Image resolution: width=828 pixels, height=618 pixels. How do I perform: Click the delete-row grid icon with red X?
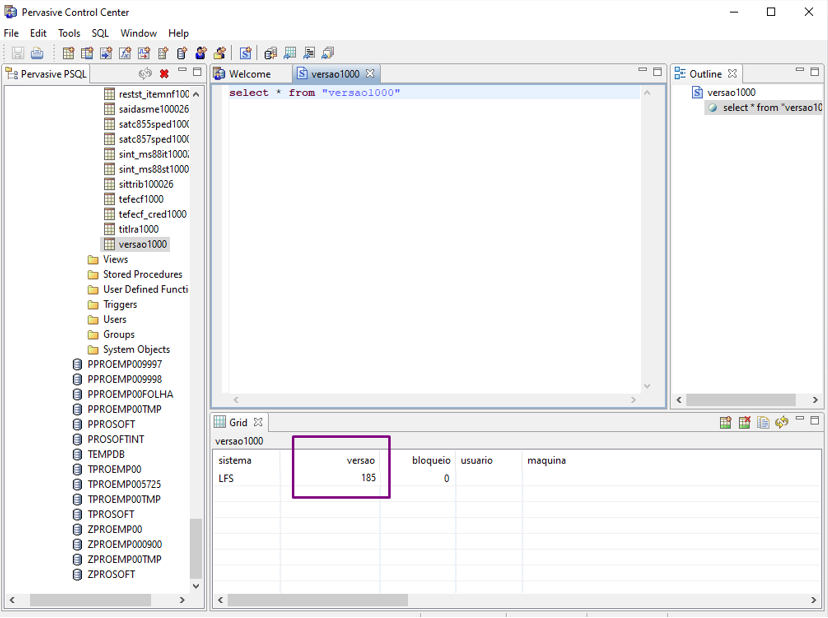(745, 422)
